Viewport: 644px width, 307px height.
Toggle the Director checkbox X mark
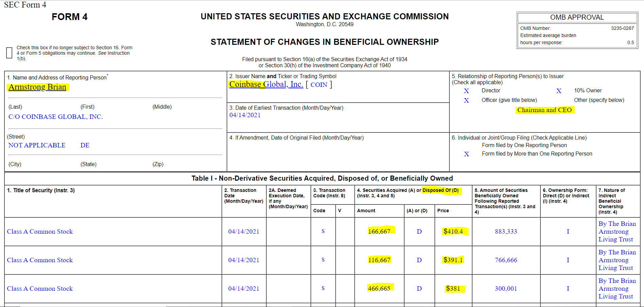[466, 91]
